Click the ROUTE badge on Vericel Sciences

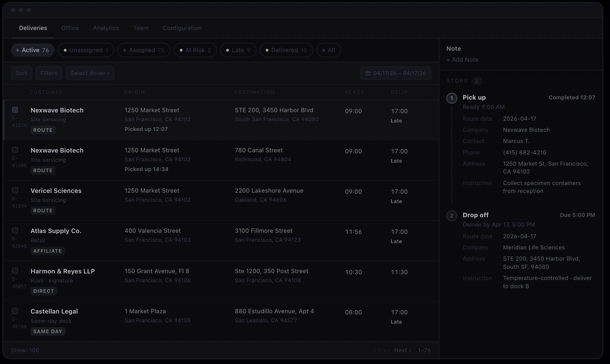click(43, 210)
